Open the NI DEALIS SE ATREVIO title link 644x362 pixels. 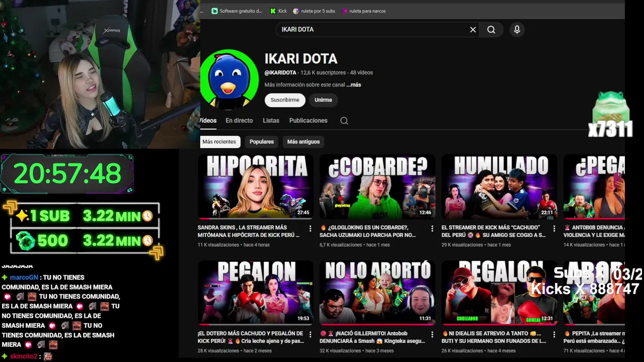click(x=494, y=337)
